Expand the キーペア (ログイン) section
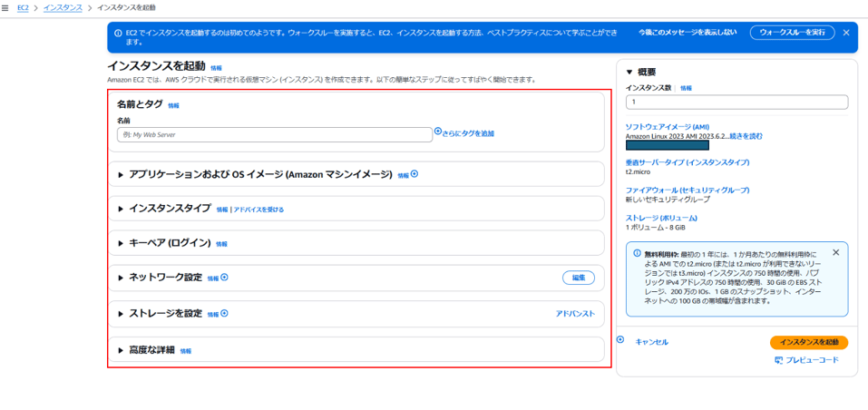 [x=121, y=243]
